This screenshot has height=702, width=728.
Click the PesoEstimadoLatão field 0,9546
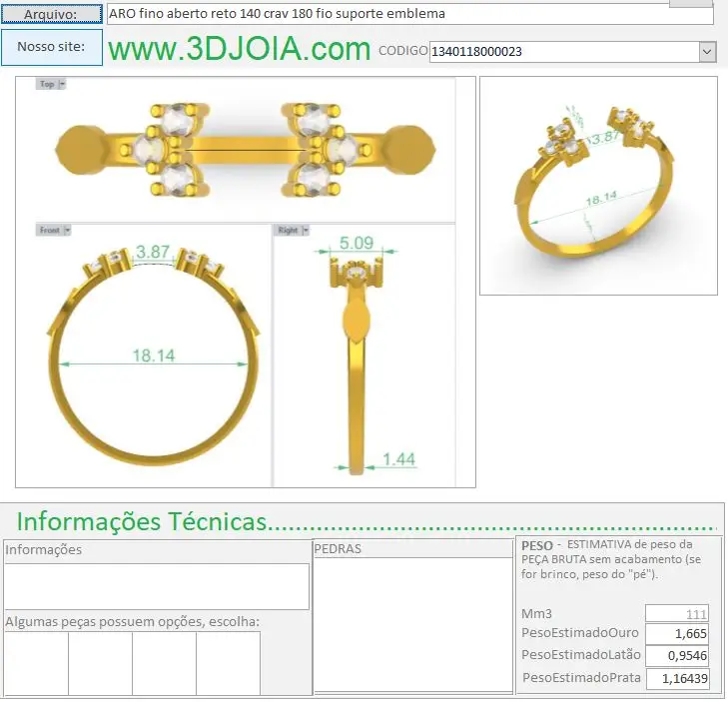click(677, 656)
